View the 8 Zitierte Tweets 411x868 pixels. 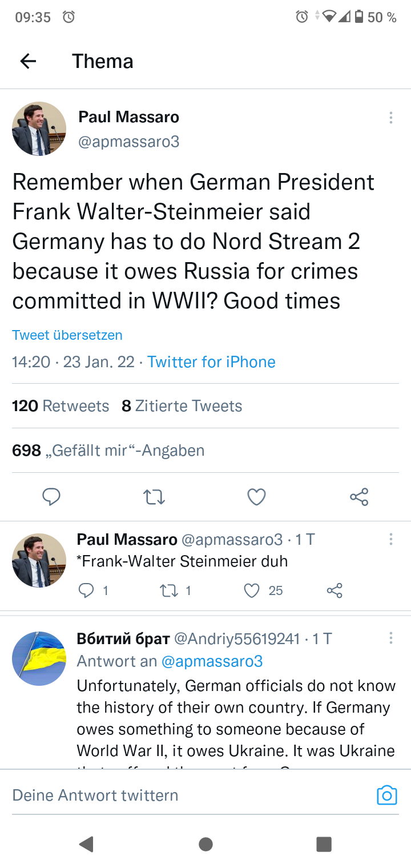(182, 406)
